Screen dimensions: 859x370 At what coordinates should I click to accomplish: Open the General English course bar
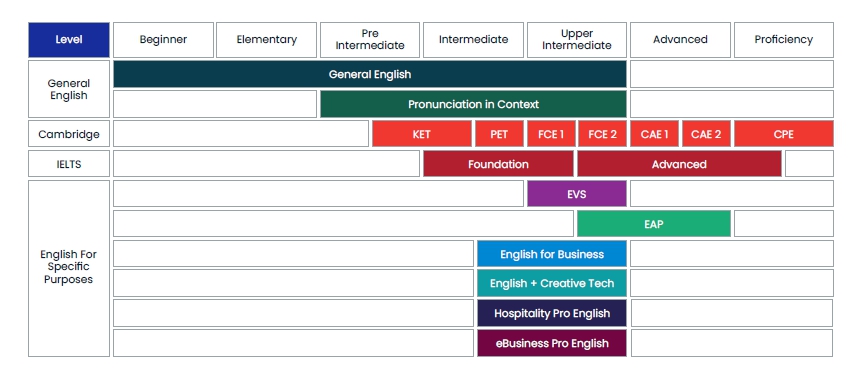tap(370, 74)
